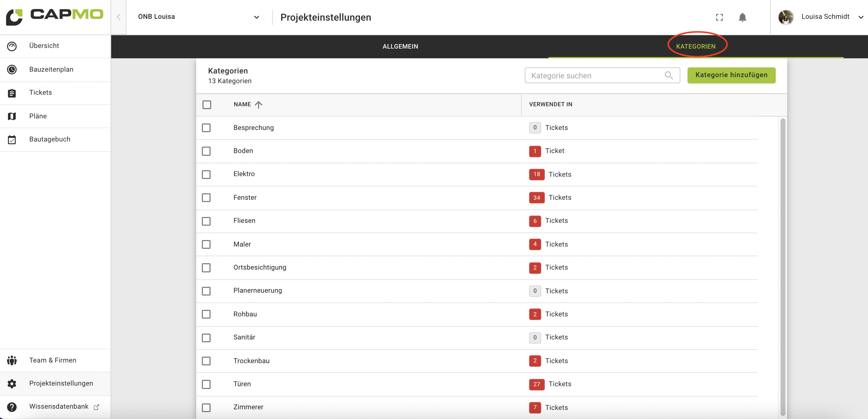Check the Elektro category checkbox

pos(206,175)
